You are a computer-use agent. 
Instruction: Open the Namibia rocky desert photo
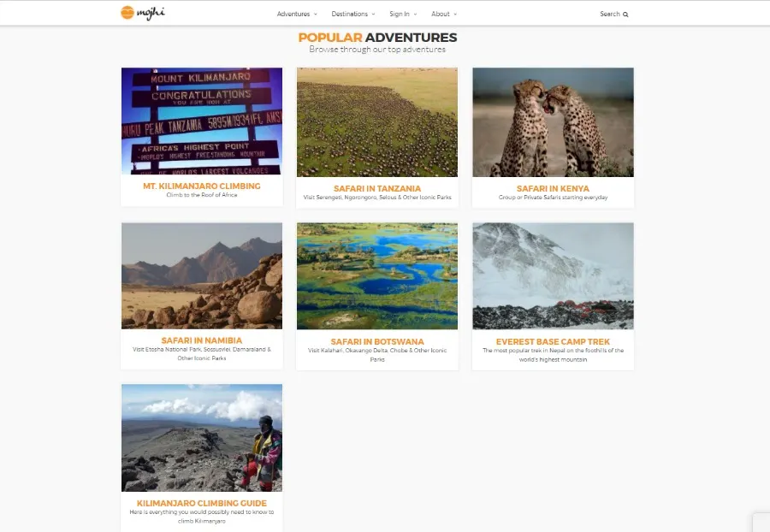202,275
